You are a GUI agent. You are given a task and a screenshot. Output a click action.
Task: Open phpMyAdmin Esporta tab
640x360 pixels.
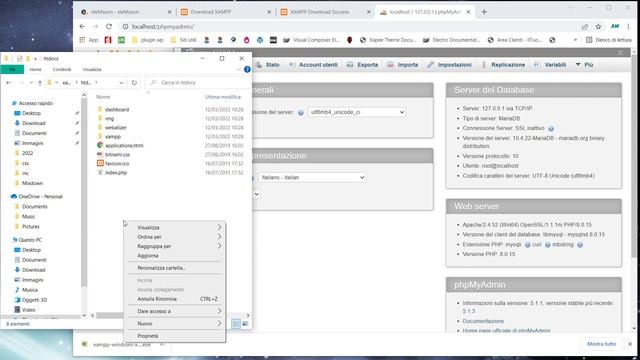[362, 65]
